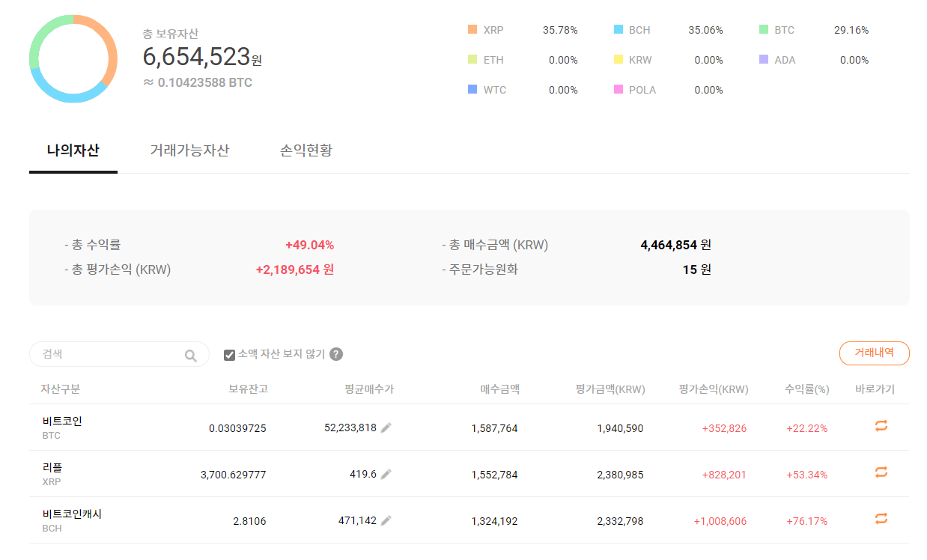The height and width of the screenshot is (560, 927).
Task: Sort by the 평가금액(KRW) column header
Action: click(610, 389)
